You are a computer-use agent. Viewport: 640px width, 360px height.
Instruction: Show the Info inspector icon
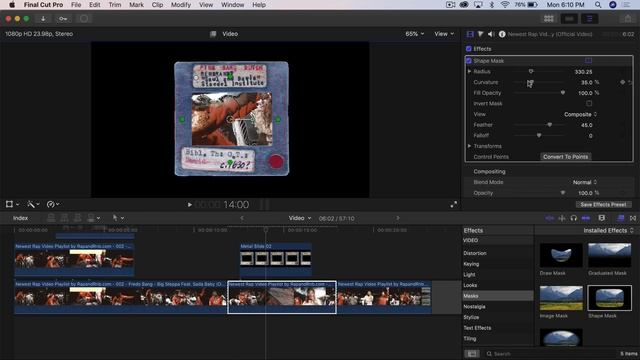(x=502, y=34)
